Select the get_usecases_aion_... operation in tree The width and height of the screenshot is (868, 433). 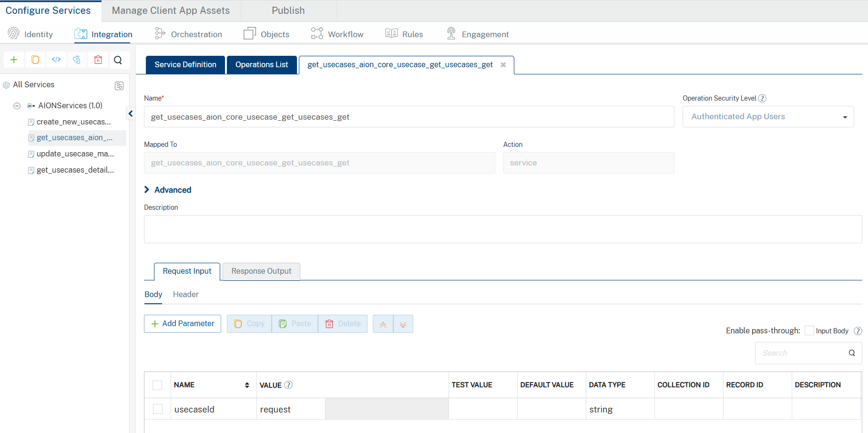coord(74,138)
